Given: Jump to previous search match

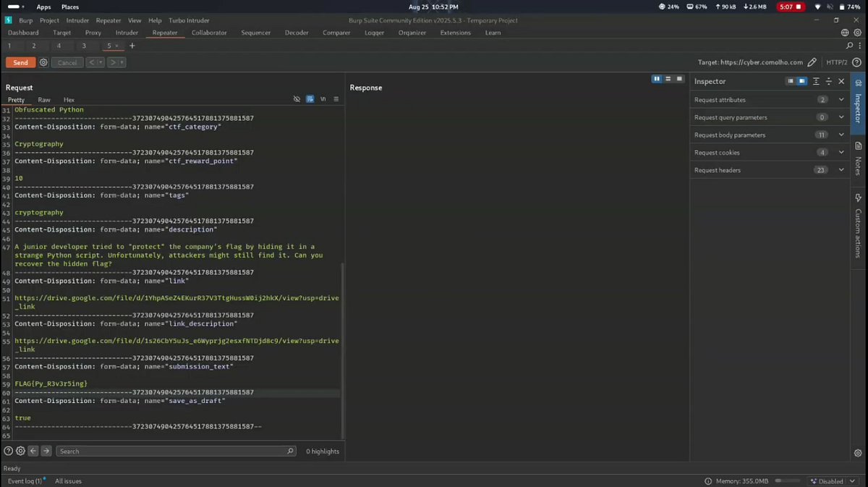Looking at the screenshot, I should (33, 451).
